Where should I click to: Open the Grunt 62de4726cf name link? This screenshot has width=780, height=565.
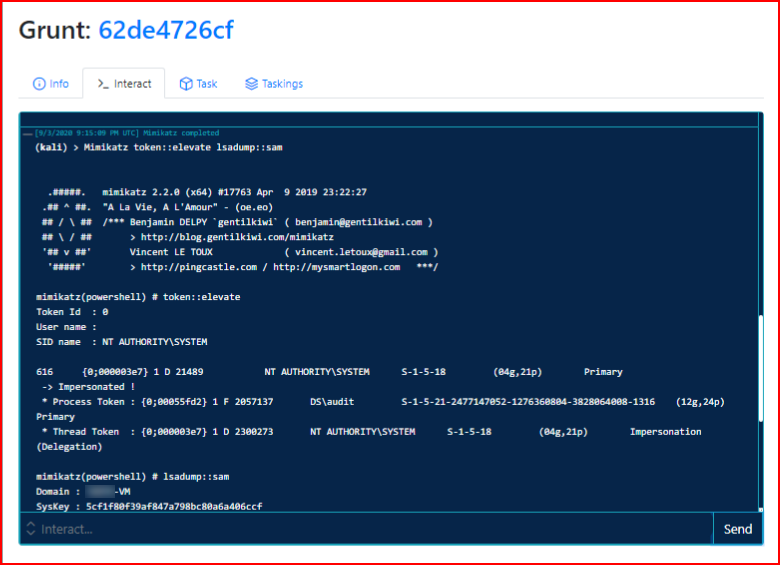(166, 30)
